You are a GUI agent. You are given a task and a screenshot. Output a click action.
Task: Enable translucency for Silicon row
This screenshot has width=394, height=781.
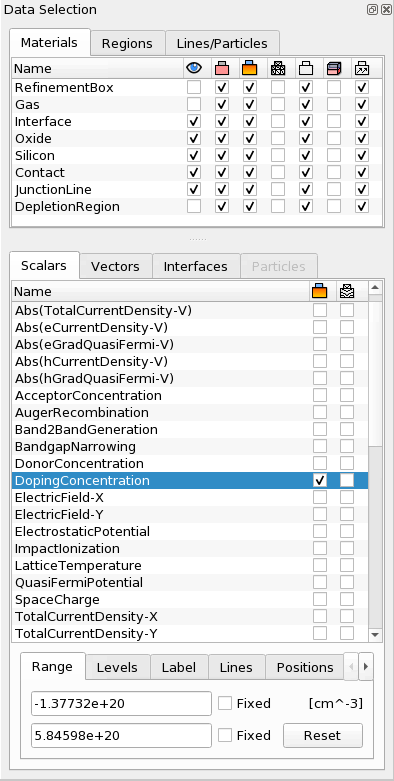tap(334, 155)
